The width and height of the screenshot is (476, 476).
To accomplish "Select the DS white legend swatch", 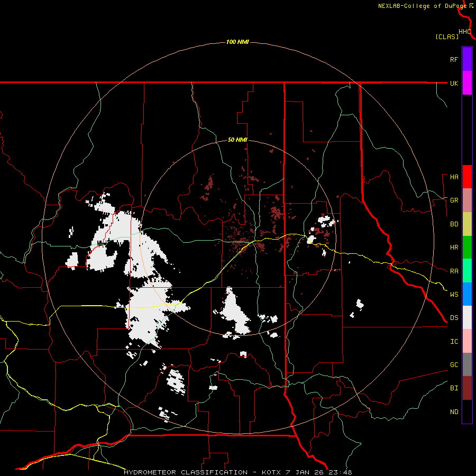I will [467, 317].
